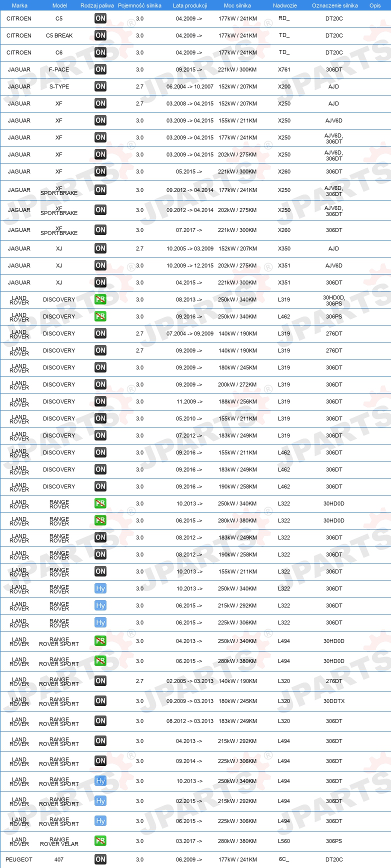Click the petrol icon for Discovery L462 306PS

[100, 316]
